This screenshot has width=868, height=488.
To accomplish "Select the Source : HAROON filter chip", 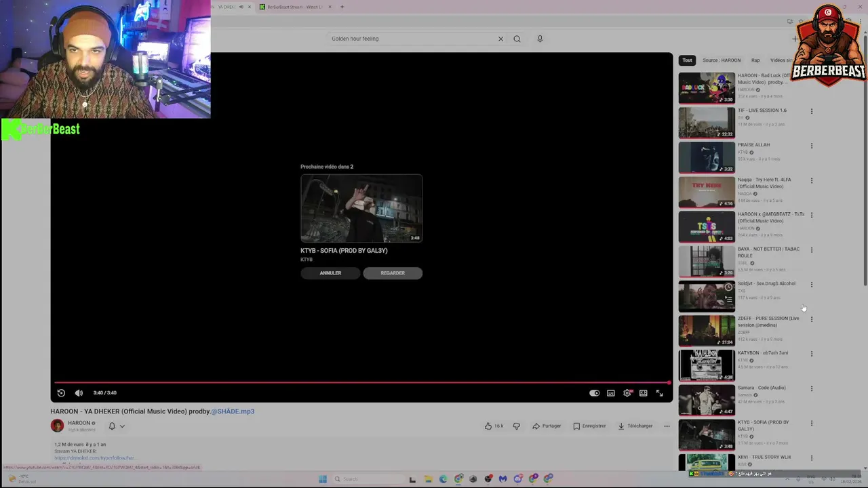I will click(x=722, y=60).
